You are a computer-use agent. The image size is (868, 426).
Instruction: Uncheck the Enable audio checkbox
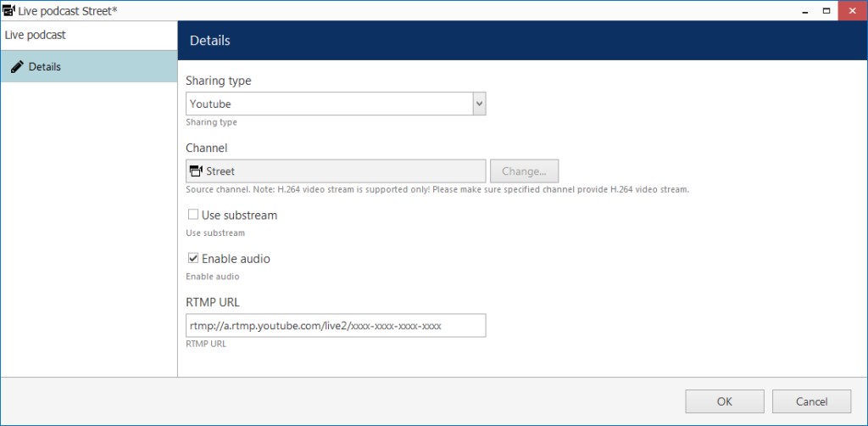coord(193,258)
